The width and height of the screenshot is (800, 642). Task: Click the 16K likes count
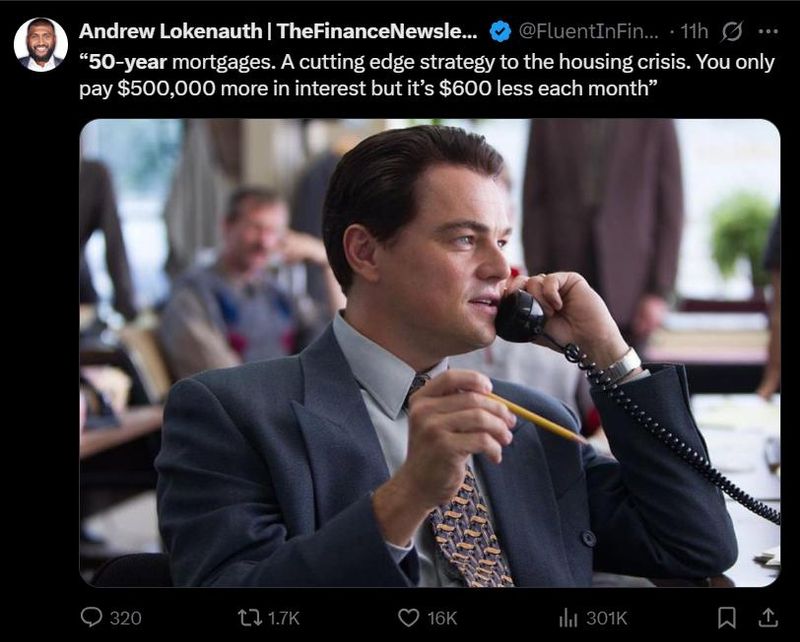pos(441,618)
